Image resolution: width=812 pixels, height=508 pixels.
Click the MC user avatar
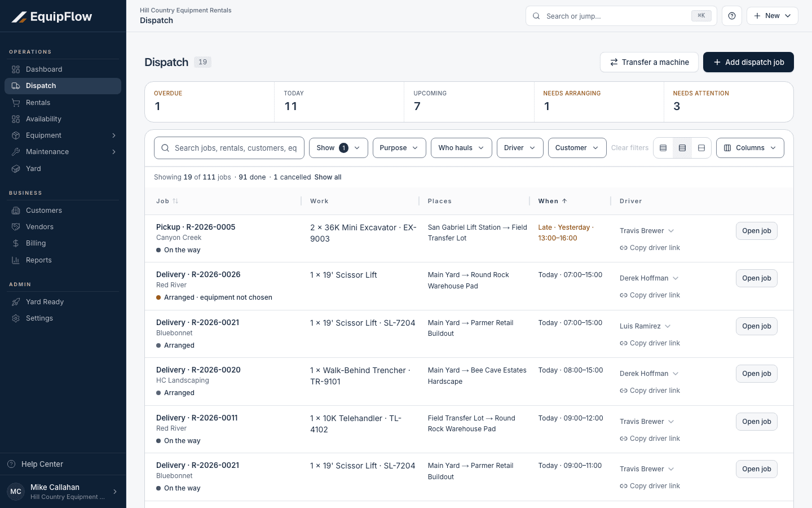coord(16,492)
